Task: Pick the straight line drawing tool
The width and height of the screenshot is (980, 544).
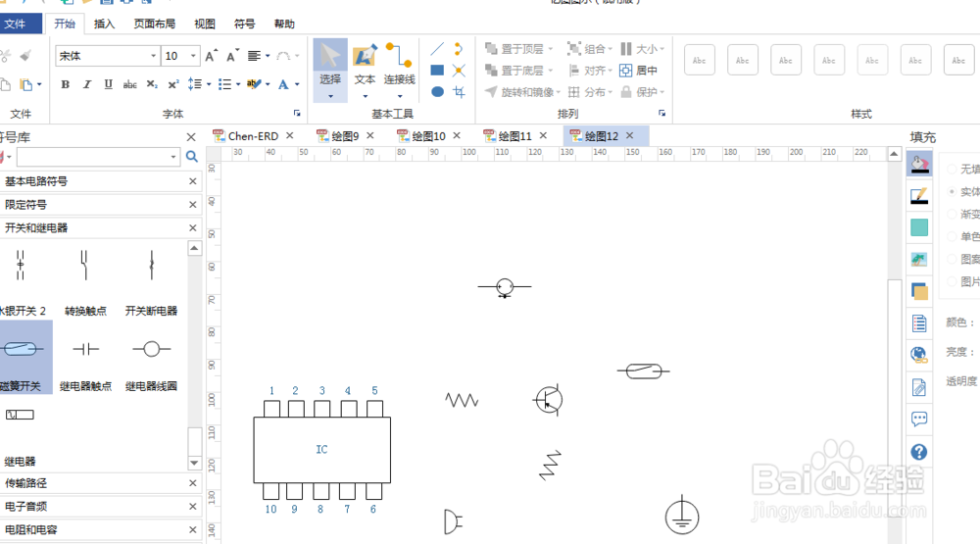Action: [x=437, y=49]
